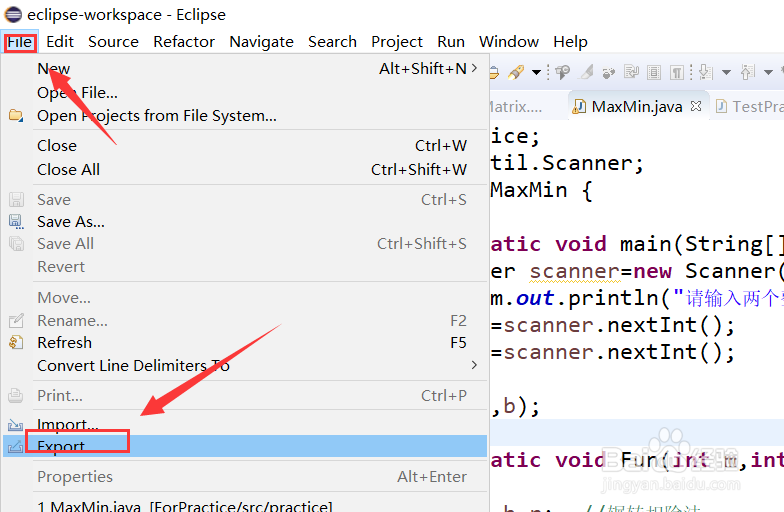Click Open Projects folder icon
Viewport: 784px width, 512px height.
15,116
